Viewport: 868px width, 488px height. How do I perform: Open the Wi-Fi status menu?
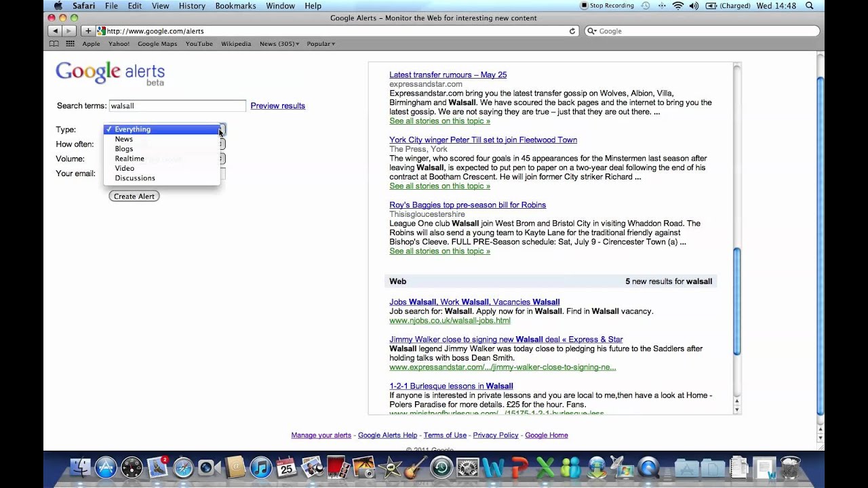click(678, 5)
